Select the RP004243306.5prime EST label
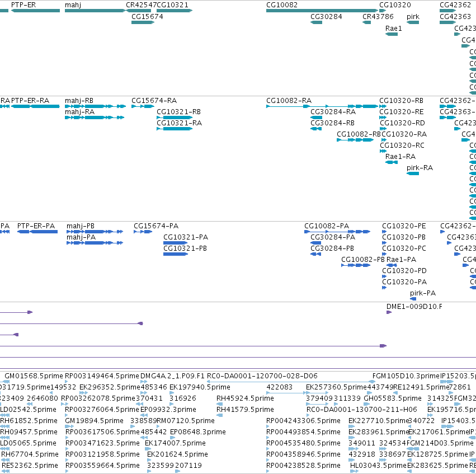 (303, 421)
